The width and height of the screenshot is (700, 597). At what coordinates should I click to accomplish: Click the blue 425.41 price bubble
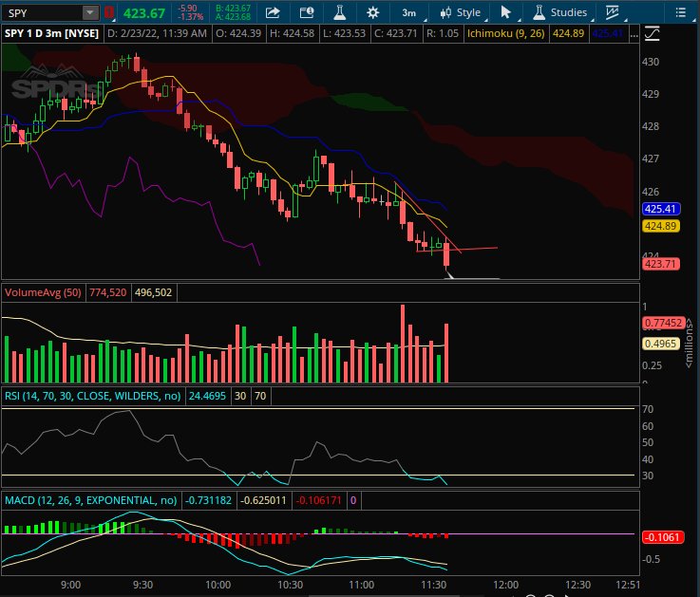click(661, 209)
